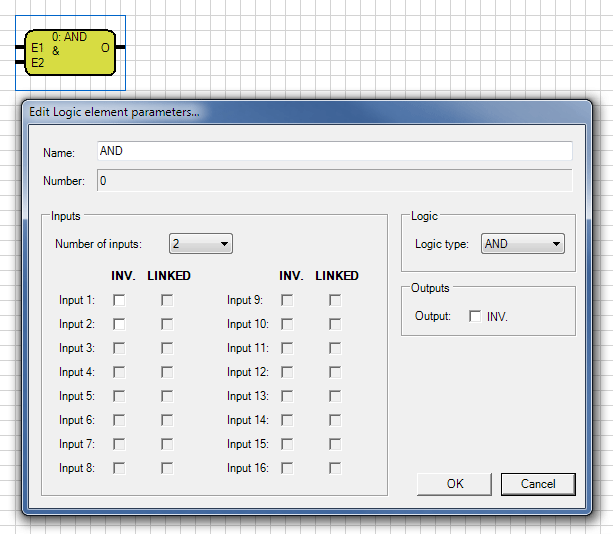The width and height of the screenshot is (613, 534).
Task: Check the Input 1 INV. checkbox
Action: 119,300
